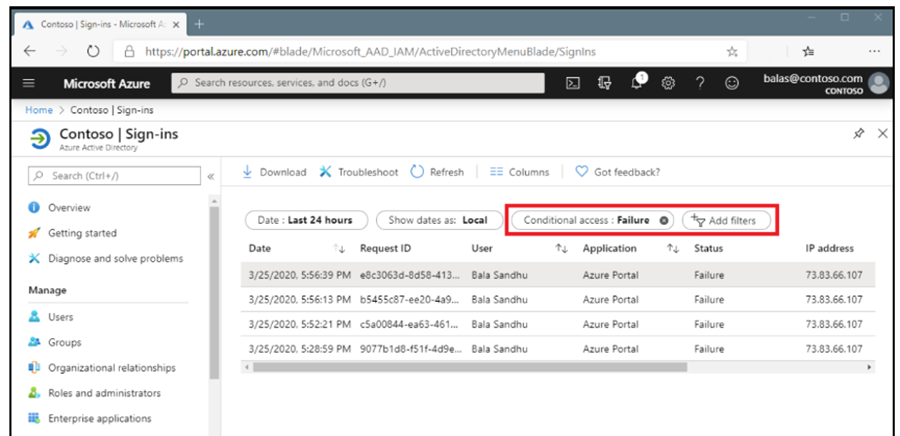Select the sign-in row at 5:28:59 PM
The image size is (900, 436).
click(x=558, y=349)
